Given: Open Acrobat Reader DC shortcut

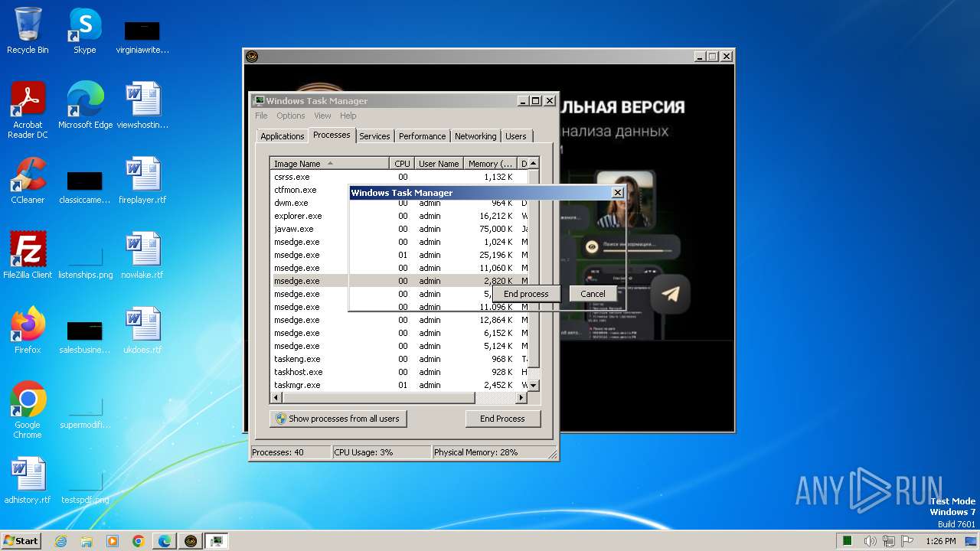Looking at the screenshot, I should (x=28, y=110).
